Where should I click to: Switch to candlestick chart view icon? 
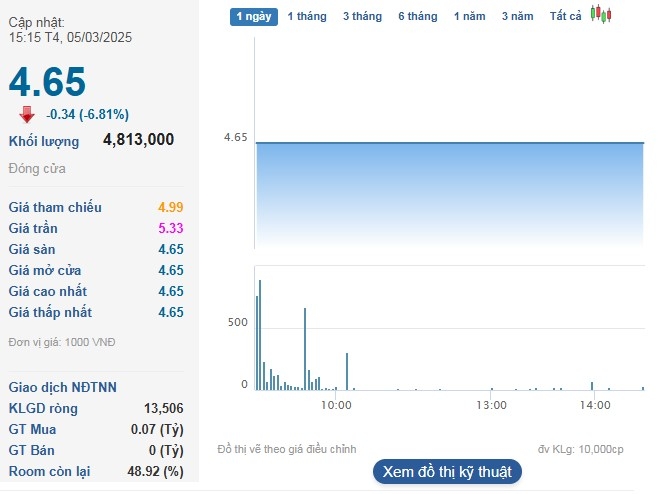pos(601,14)
